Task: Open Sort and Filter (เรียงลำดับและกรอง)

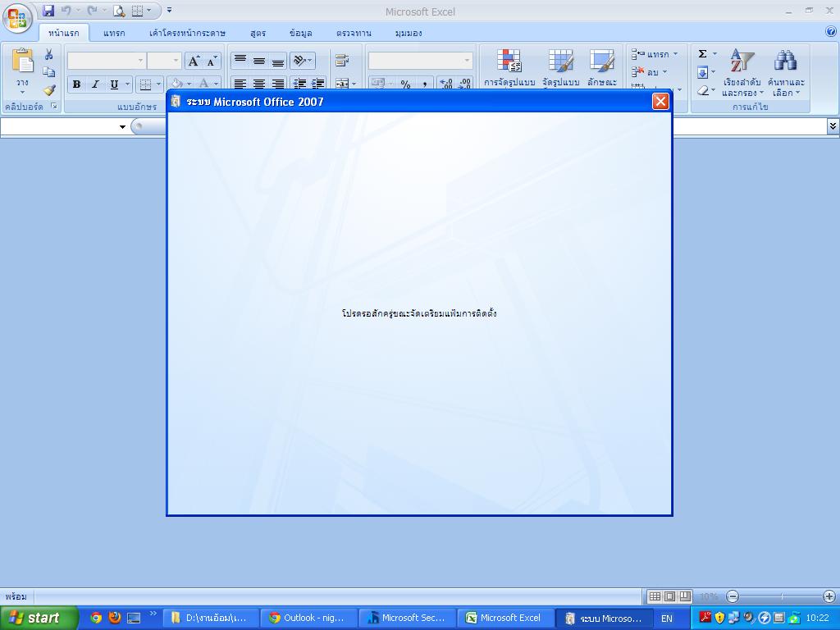Action: 742,72
